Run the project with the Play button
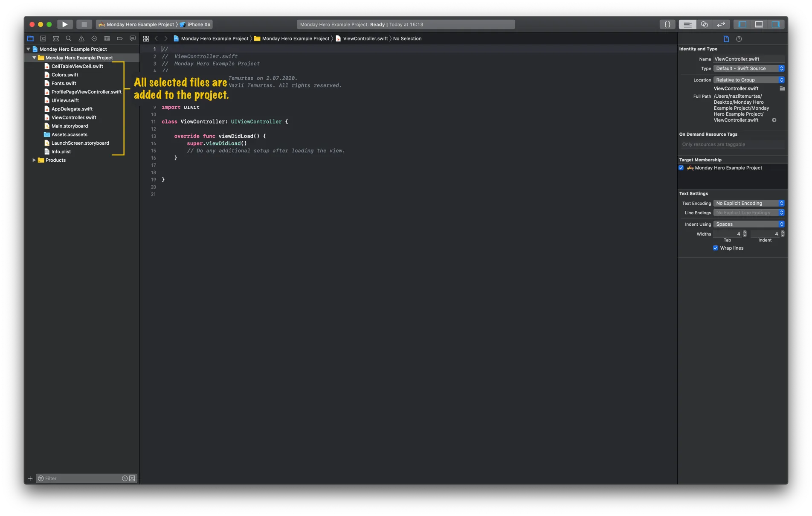 65,24
